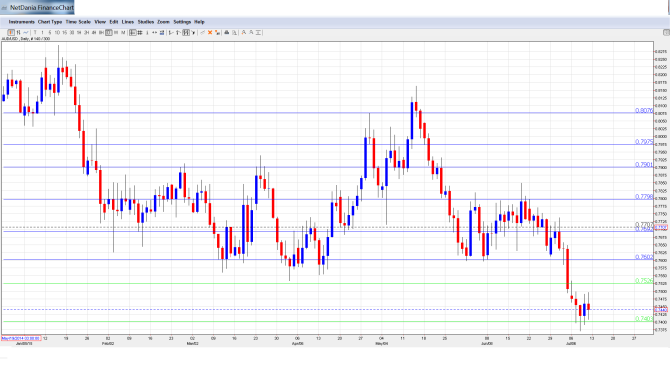The width and height of the screenshot is (670, 377).
Task: Switch to 8H time scale
Action: click(101, 32)
